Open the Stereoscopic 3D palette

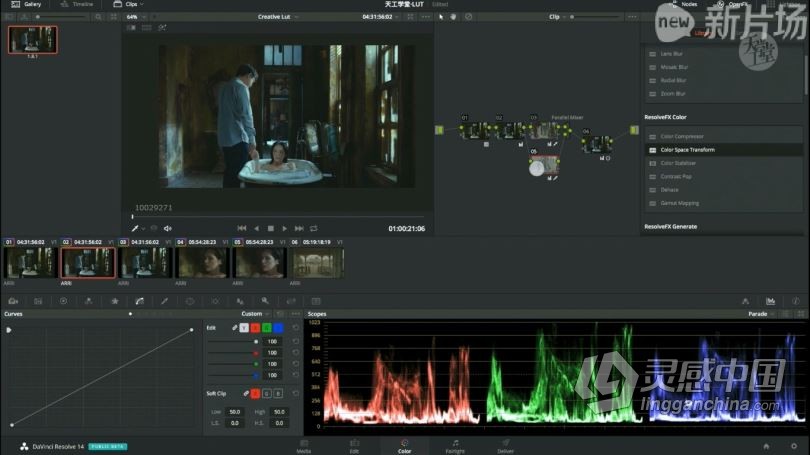coord(316,301)
